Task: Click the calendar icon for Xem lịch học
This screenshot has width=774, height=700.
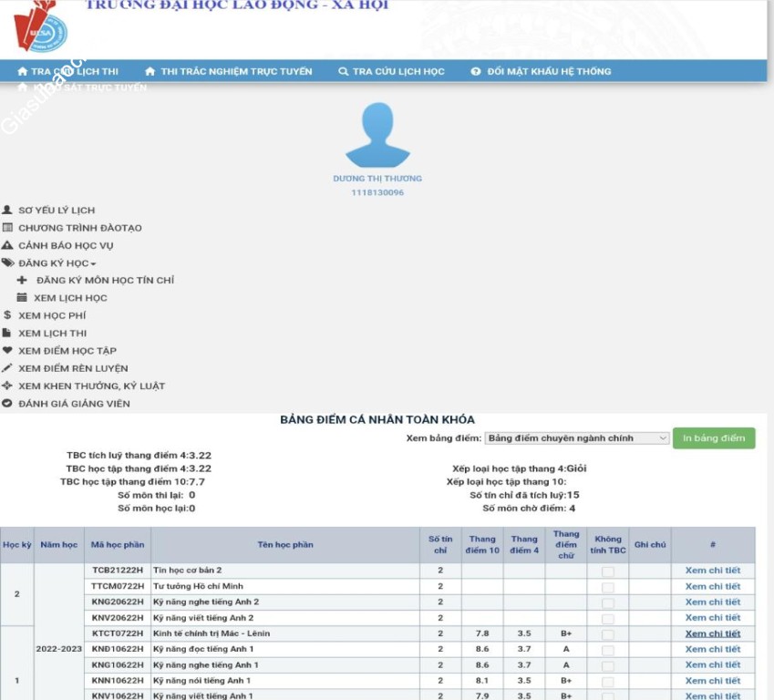Action: point(22,298)
